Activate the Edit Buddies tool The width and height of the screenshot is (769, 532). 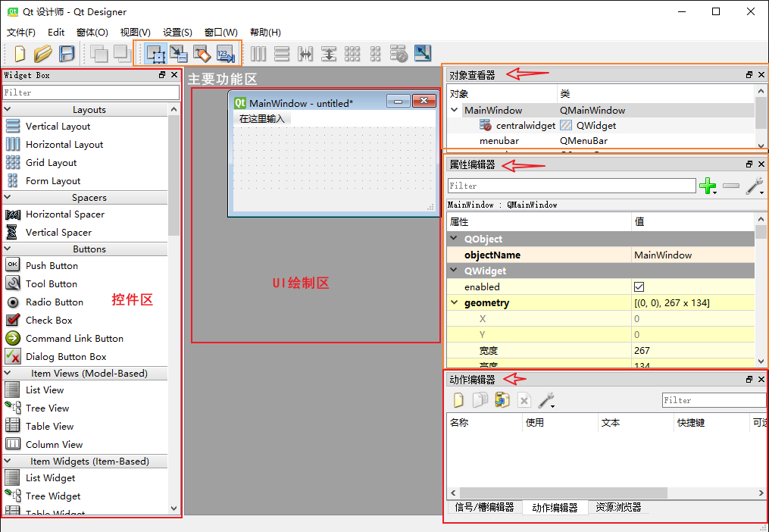[x=202, y=54]
